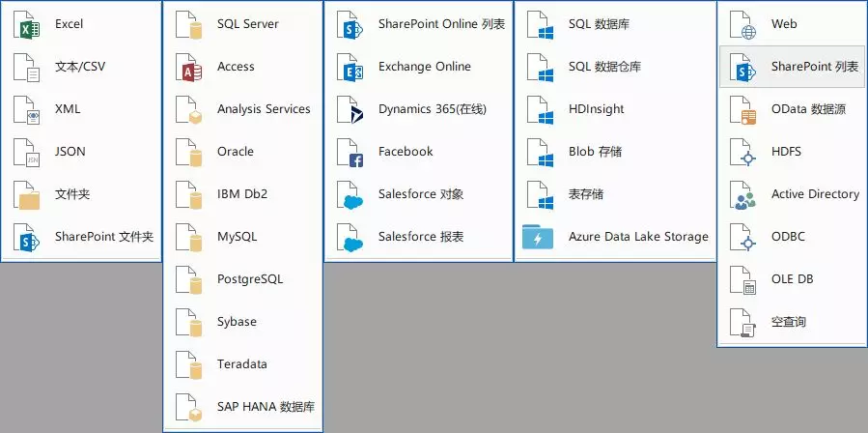Image resolution: width=868 pixels, height=433 pixels.
Task: Click the 表存储 Azure icon
Action: coord(541,195)
